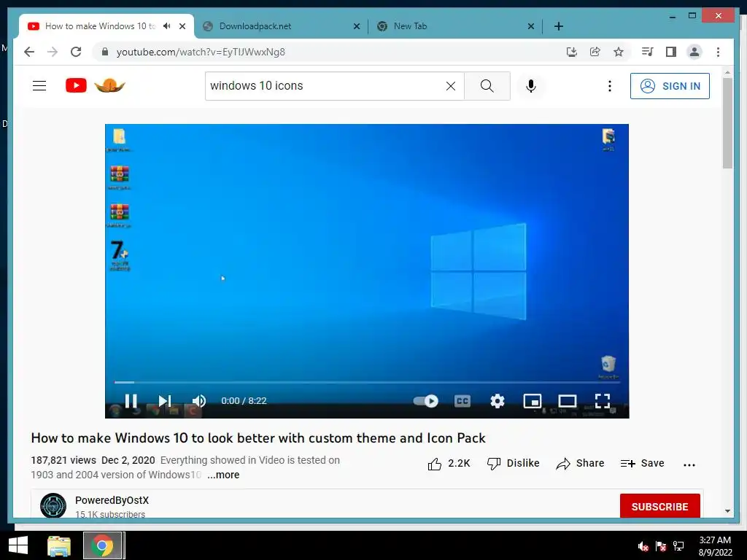
Task: Open a new browser tab
Action: 558,26
